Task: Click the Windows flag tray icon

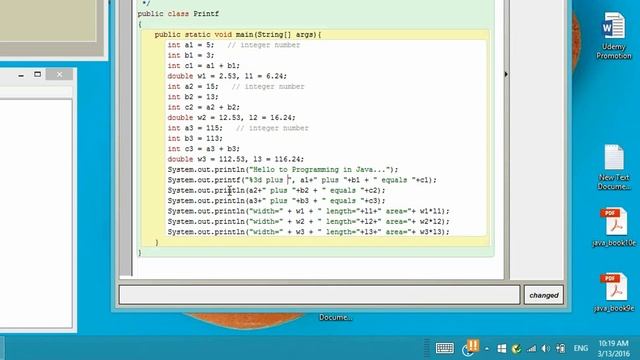Action: coord(502,348)
